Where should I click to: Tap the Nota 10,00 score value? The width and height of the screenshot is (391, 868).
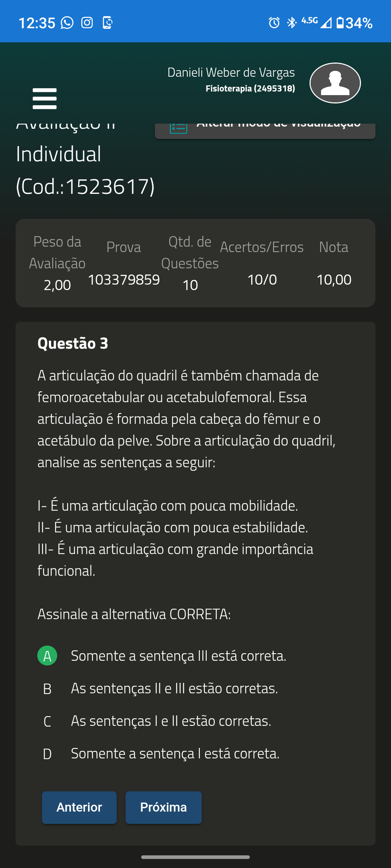coord(334,280)
